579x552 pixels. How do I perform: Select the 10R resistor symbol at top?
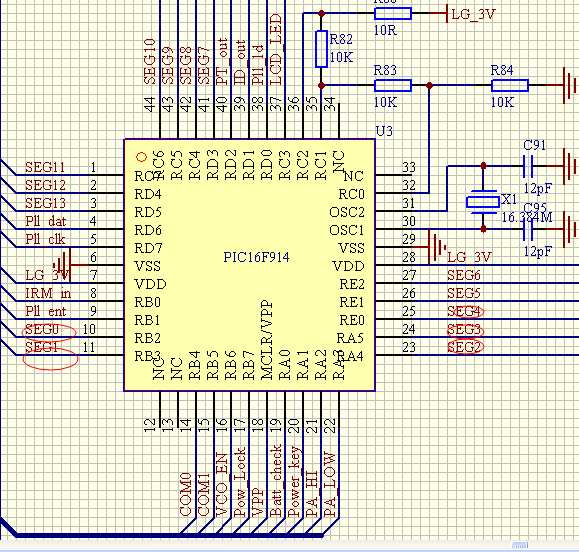click(x=393, y=13)
